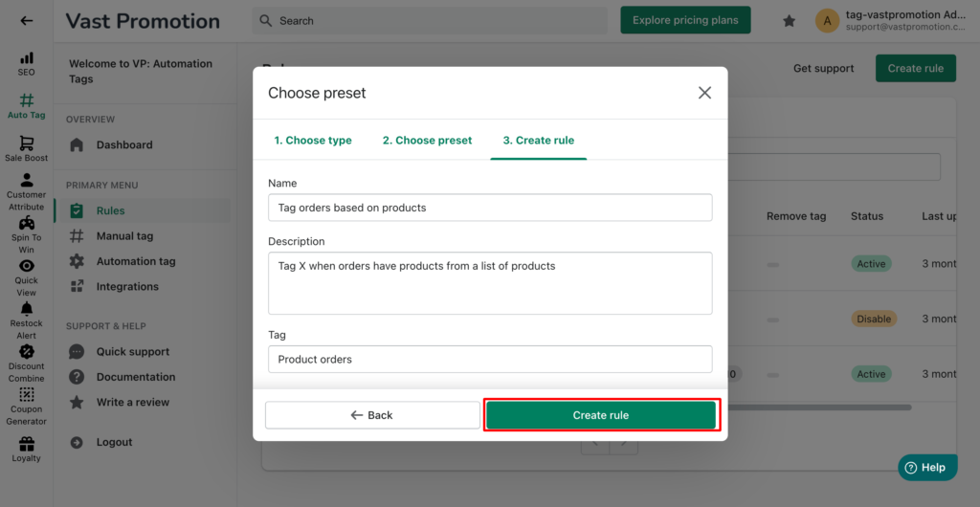Click Explore pricing plans button
980x507 pixels.
(x=685, y=20)
